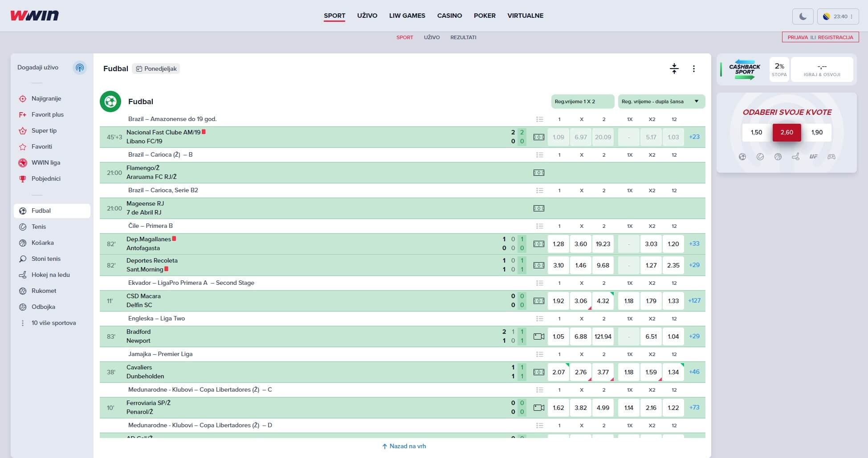The height and width of the screenshot is (458, 868).
Task: Expand +23 markets Nacional Fast Clube
Action: pos(694,137)
